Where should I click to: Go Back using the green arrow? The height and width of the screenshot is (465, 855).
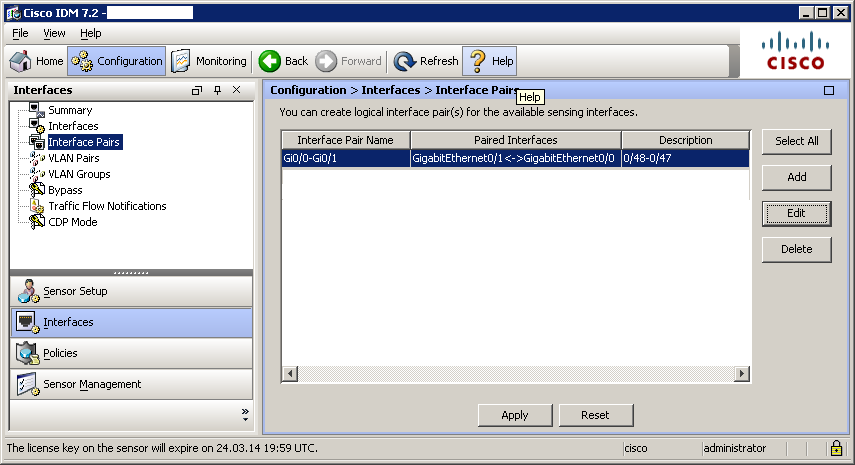269,61
